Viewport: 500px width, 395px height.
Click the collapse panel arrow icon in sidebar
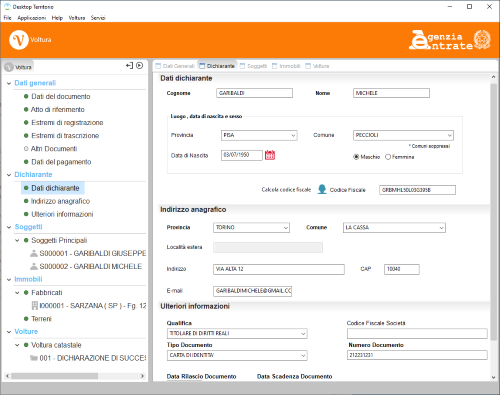129,66
